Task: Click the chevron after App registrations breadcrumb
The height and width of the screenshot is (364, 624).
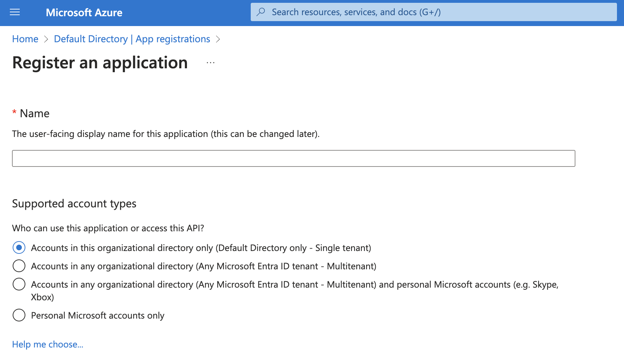Action: click(x=218, y=39)
